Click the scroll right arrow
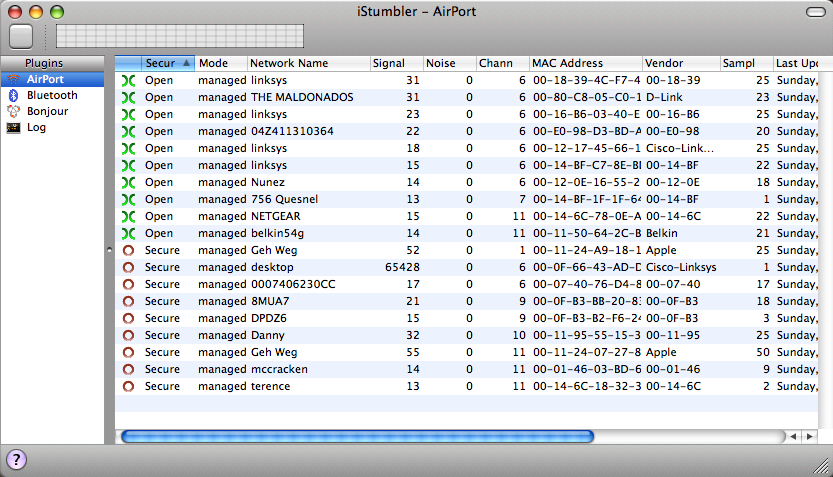833x477 pixels. coord(810,437)
